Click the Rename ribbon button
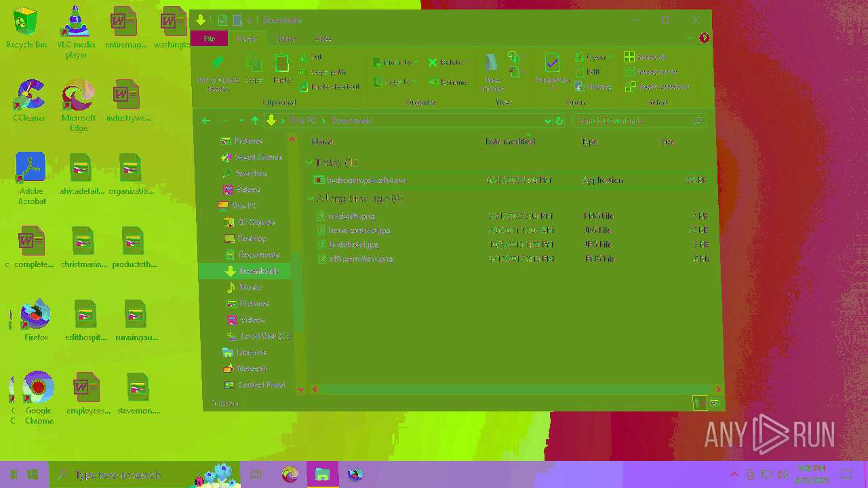This screenshot has height=488, width=868. point(448,82)
